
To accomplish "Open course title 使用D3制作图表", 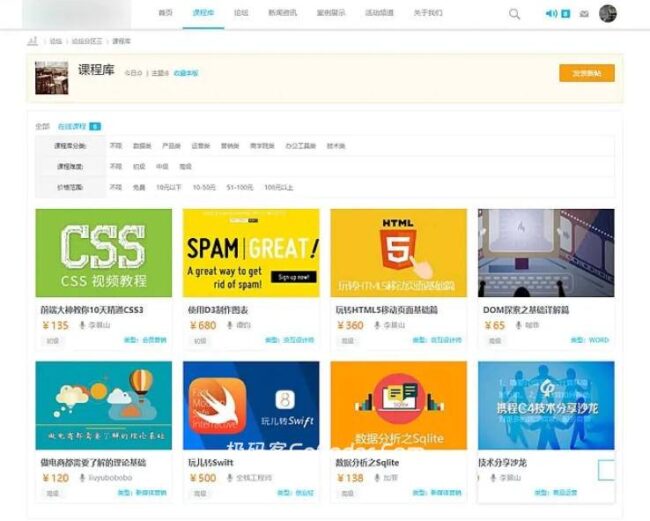I will [x=218, y=310].
